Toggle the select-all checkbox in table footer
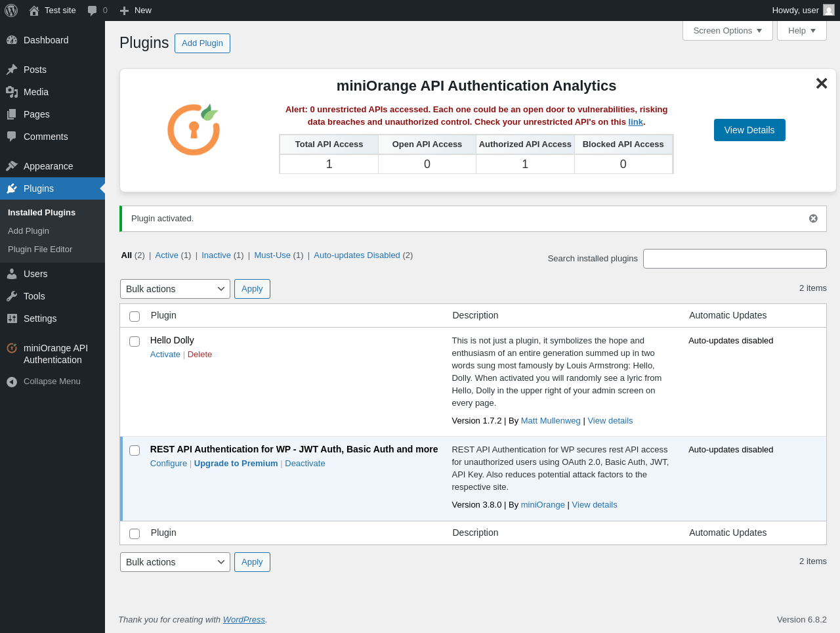Screen dimensions: 840x633 pyautogui.click(x=135, y=534)
